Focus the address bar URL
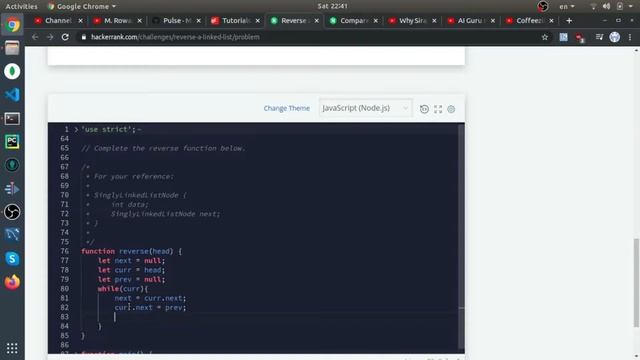The height and width of the screenshot is (360, 640). [175, 37]
